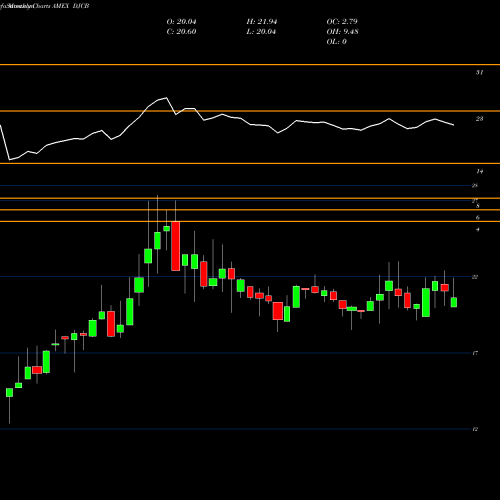Click the 'L: 20.04' low value

click(x=261, y=32)
